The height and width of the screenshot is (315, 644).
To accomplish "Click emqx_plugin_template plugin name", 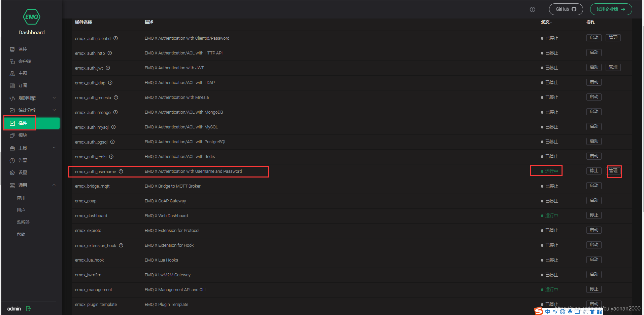I will point(96,305).
